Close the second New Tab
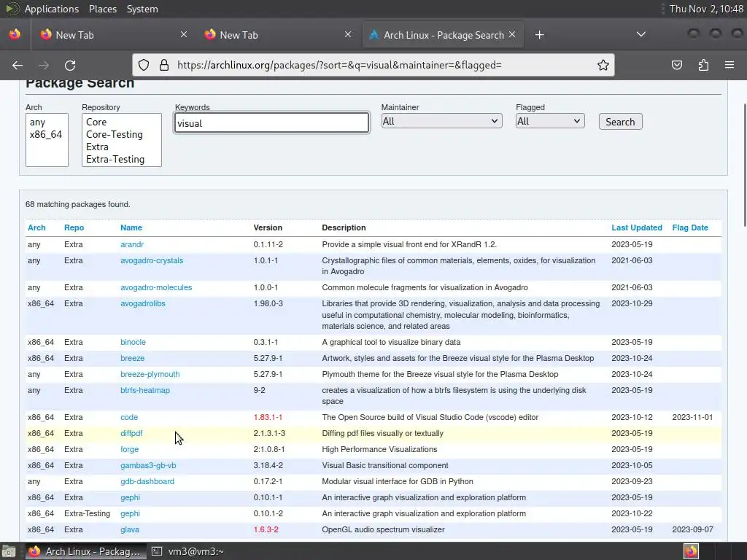Image resolution: width=747 pixels, height=560 pixels. [348, 35]
